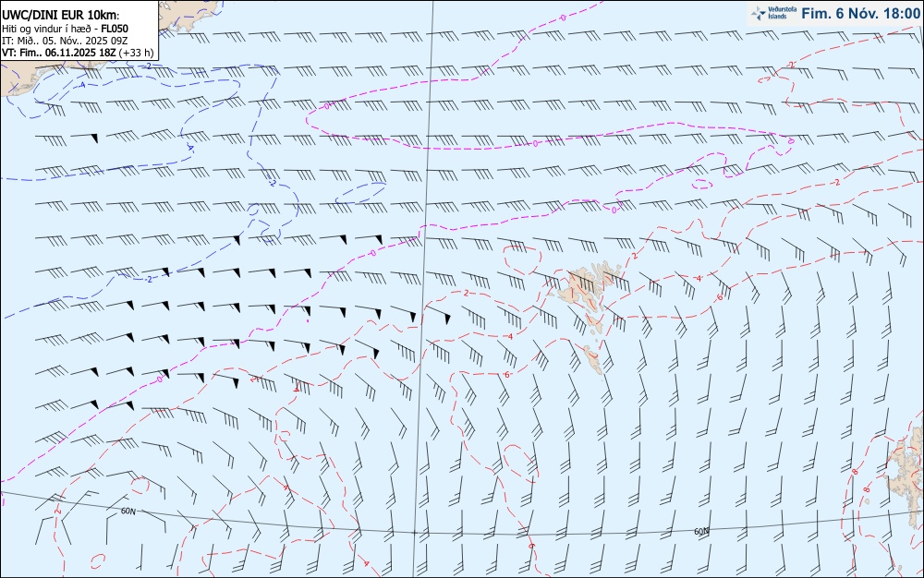
Task: Click the 'UWC/DINI EUR 10km' title
Action: click(x=61, y=16)
